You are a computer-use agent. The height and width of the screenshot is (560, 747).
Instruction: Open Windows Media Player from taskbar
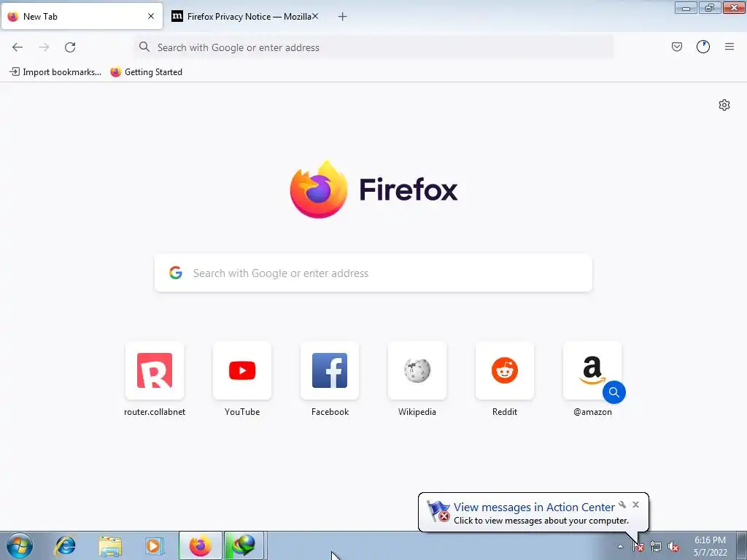click(x=154, y=545)
